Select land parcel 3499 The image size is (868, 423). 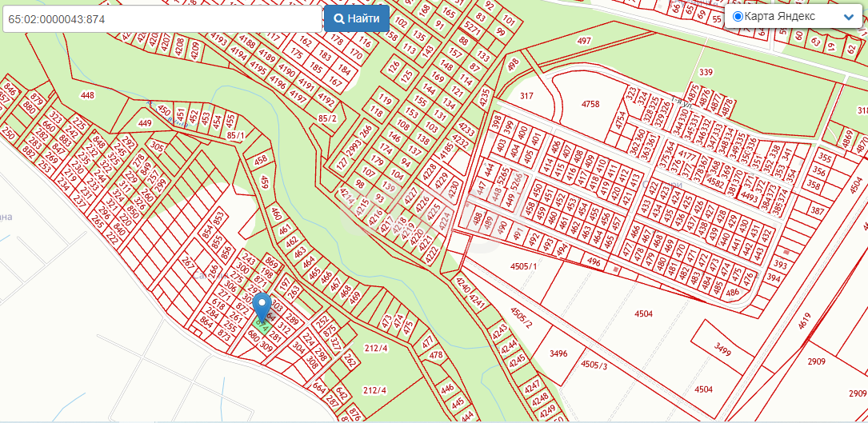click(x=722, y=349)
